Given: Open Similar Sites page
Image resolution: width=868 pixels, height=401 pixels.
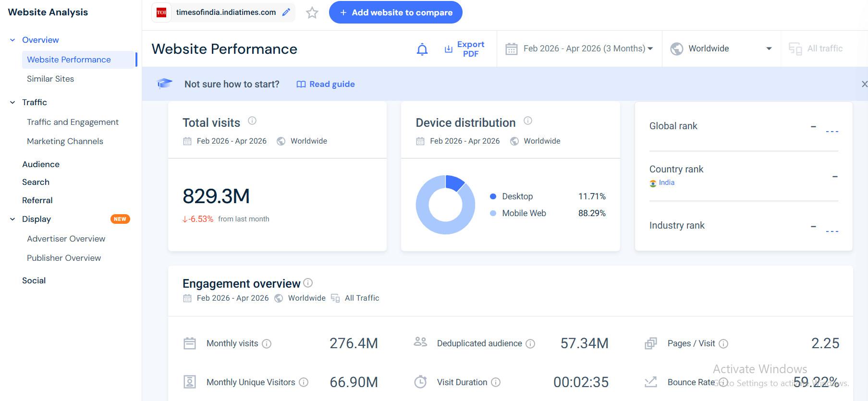Looking at the screenshot, I should (x=50, y=79).
